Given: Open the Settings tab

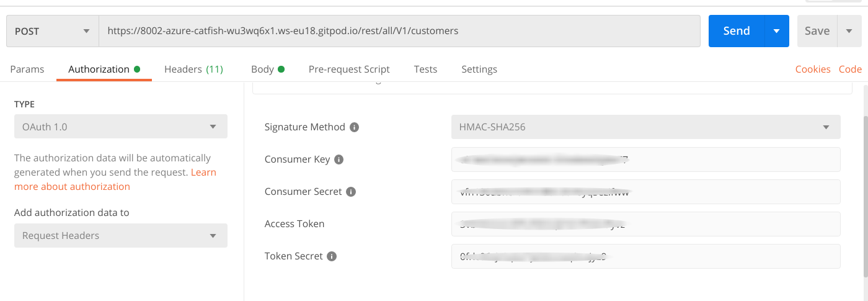Looking at the screenshot, I should [x=479, y=70].
